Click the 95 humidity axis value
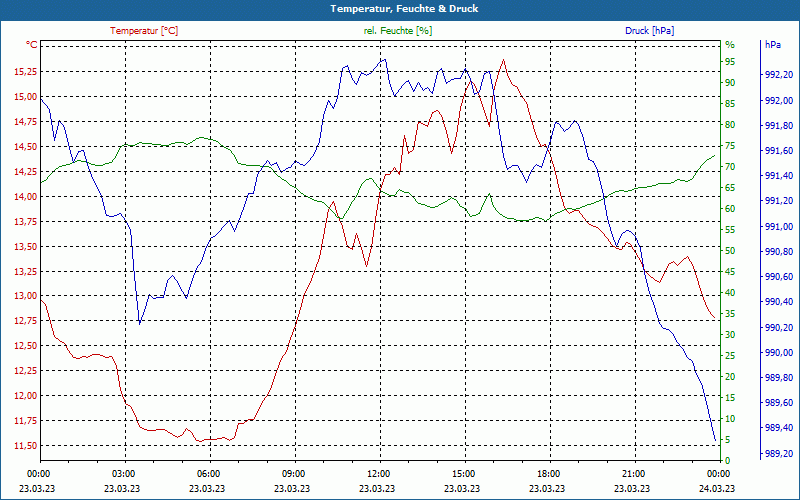The image size is (800, 500). pos(730,62)
